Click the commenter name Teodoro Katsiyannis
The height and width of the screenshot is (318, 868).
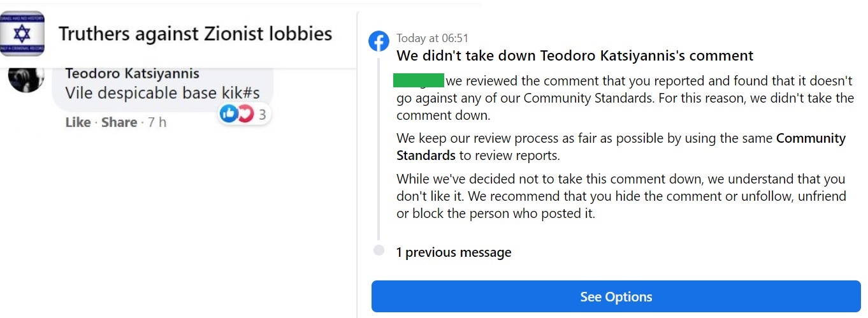(132, 74)
